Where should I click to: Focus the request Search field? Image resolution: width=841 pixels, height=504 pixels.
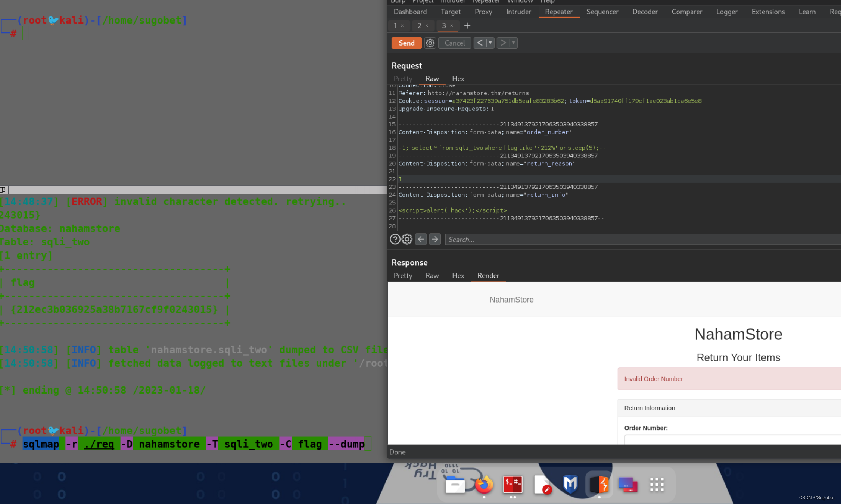point(643,240)
